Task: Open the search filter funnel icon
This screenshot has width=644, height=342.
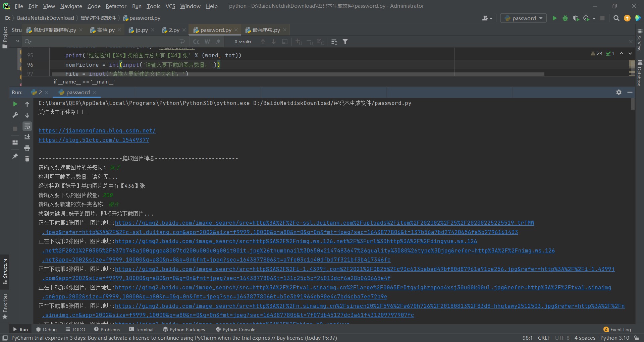Action: click(345, 42)
